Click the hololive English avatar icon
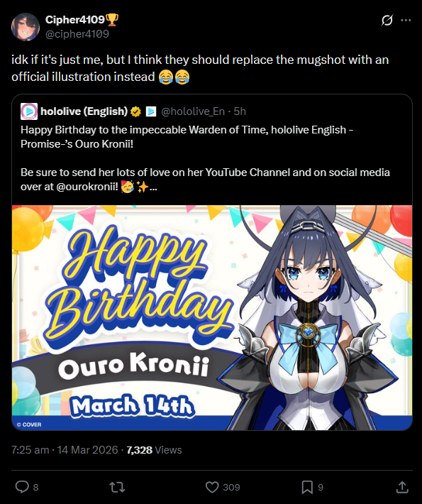Screen dimensions: 422x504 (29, 111)
